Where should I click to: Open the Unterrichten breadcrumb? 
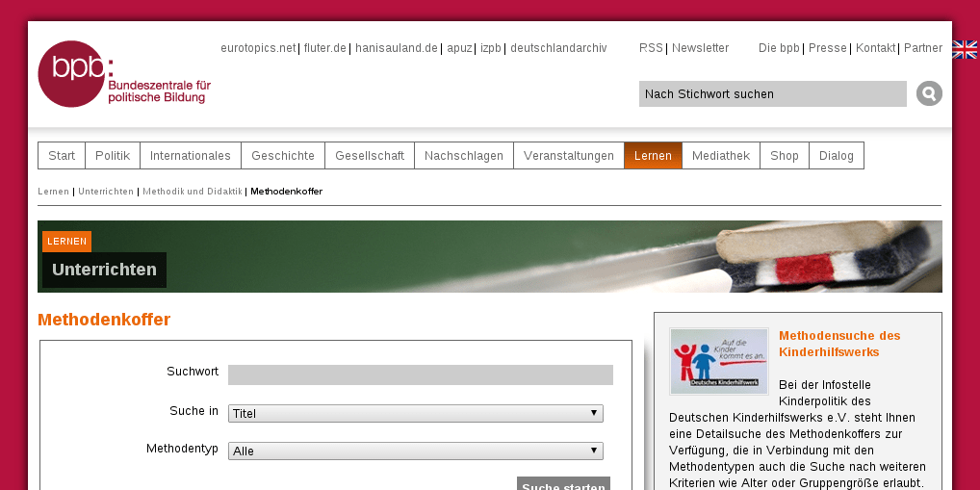coord(106,192)
